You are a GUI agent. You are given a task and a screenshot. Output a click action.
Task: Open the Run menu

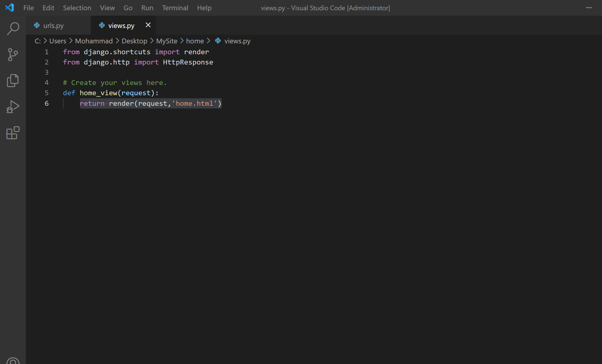click(147, 8)
